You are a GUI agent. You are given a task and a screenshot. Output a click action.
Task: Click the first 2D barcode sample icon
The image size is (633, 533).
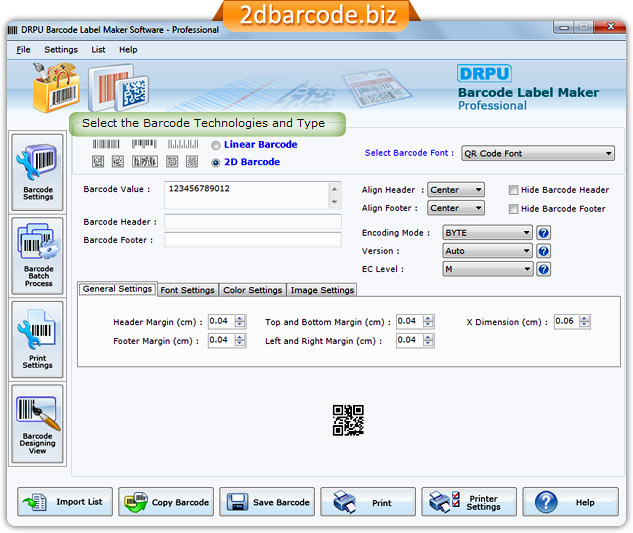[x=98, y=162]
